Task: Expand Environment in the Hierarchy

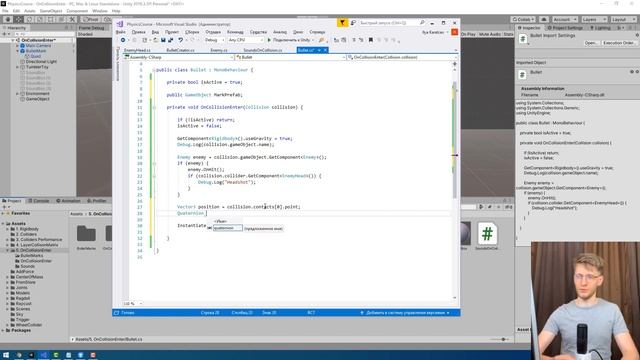Action: [18, 93]
